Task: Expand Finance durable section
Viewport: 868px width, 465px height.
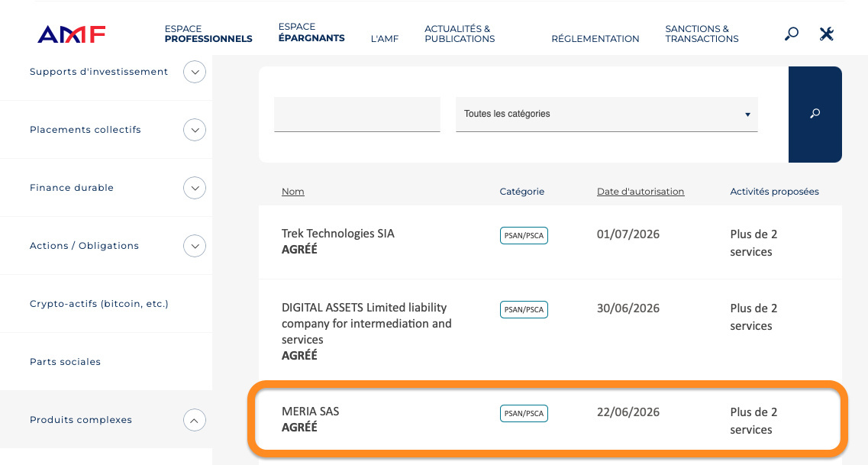Action: pyautogui.click(x=195, y=188)
